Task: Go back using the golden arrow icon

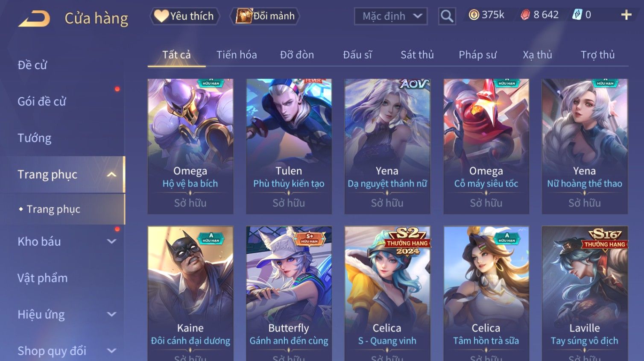Action: click(34, 19)
